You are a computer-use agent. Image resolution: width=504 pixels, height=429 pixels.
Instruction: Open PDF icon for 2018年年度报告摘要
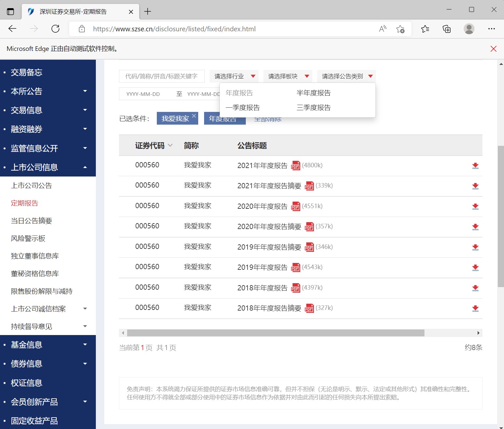point(309,308)
